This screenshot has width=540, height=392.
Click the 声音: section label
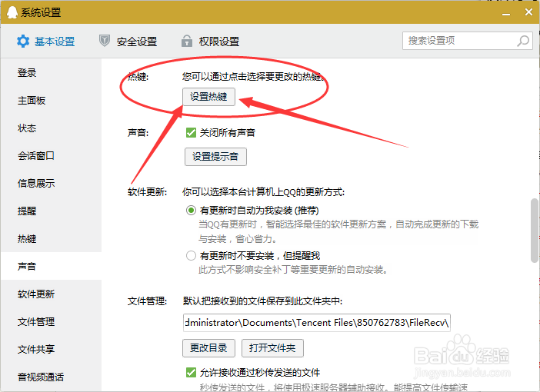point(138,132)
